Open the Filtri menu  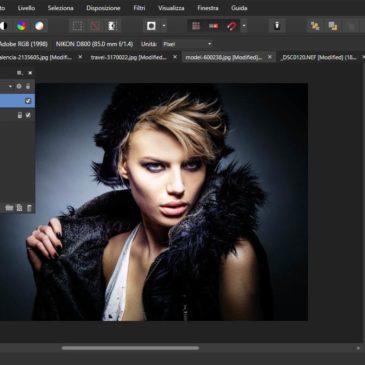[139, 8]
